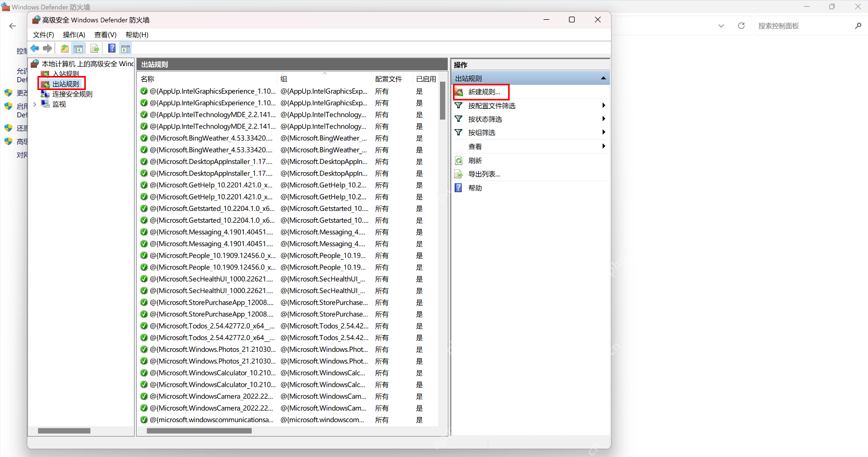Click the back arrow toolbar icon
The image size is (868, 457).
(x=34, y=48)
